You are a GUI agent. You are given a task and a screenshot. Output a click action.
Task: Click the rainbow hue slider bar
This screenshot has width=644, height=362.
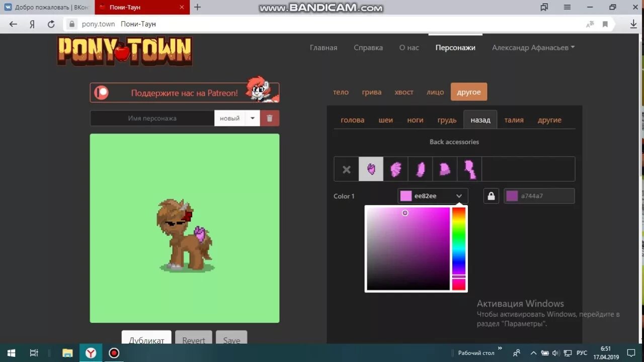pos(459,249)
